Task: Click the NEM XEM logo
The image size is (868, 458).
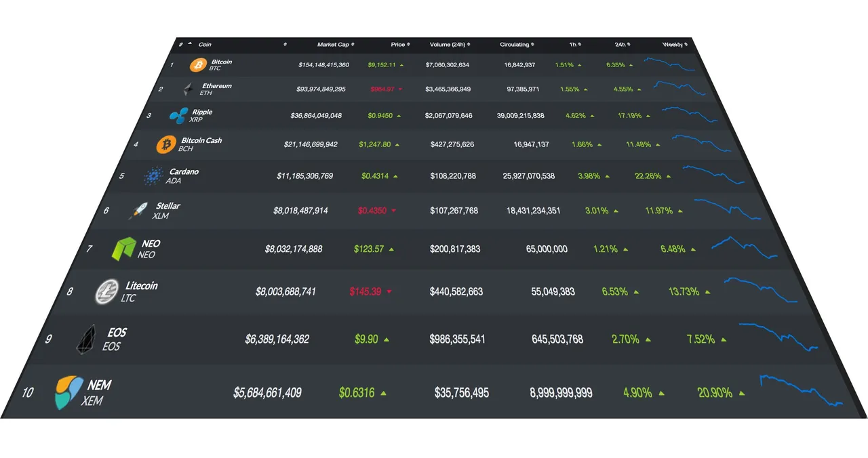Action: 69,393
